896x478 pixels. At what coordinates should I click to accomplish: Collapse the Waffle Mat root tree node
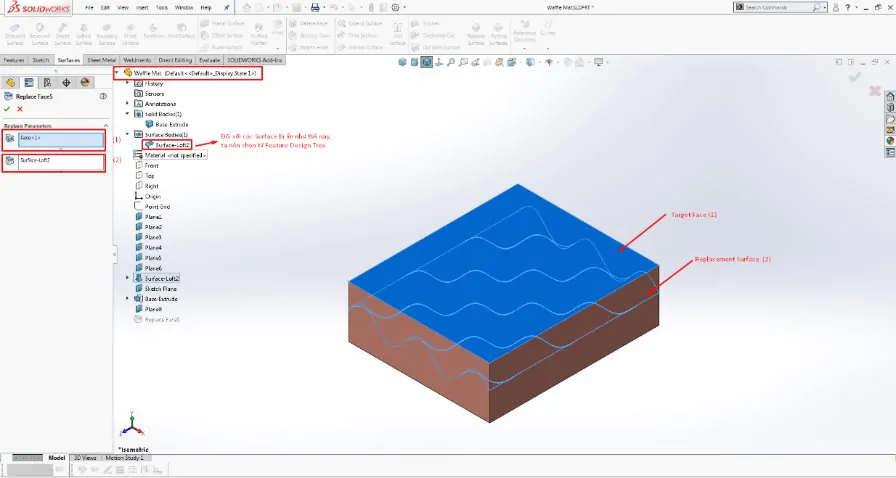pyautogui.click(x=117, y=73)
